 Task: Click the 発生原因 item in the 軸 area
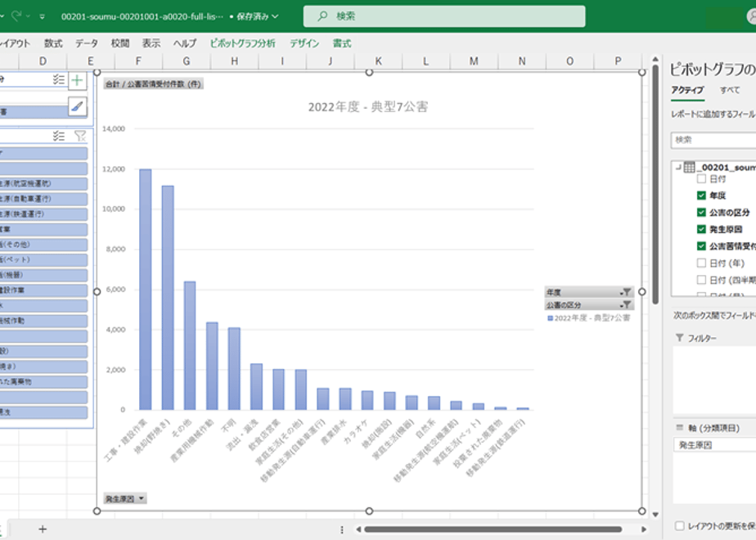[x=715, y=445]
